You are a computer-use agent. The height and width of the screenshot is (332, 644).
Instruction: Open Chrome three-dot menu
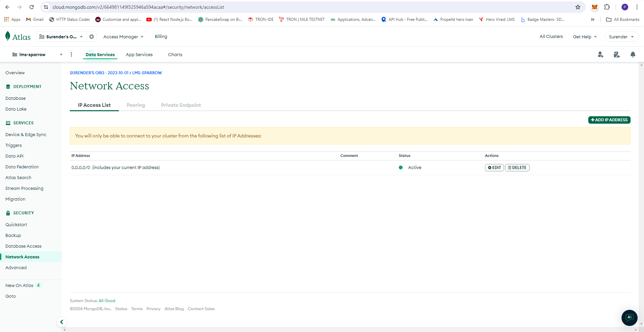(x=637, y=7)
